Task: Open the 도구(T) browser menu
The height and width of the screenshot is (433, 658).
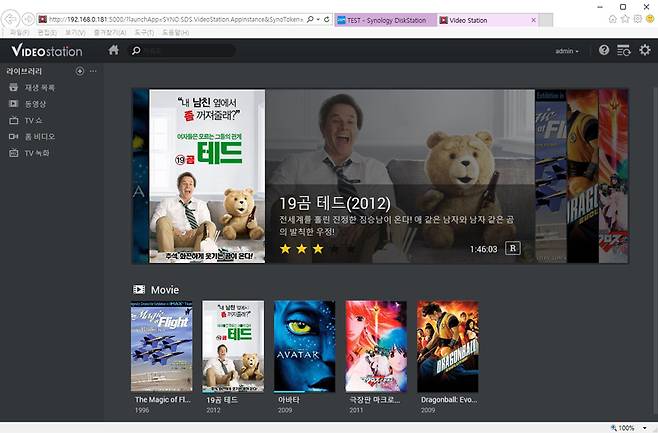Action: pyautogui.click(x=144, y=32)
